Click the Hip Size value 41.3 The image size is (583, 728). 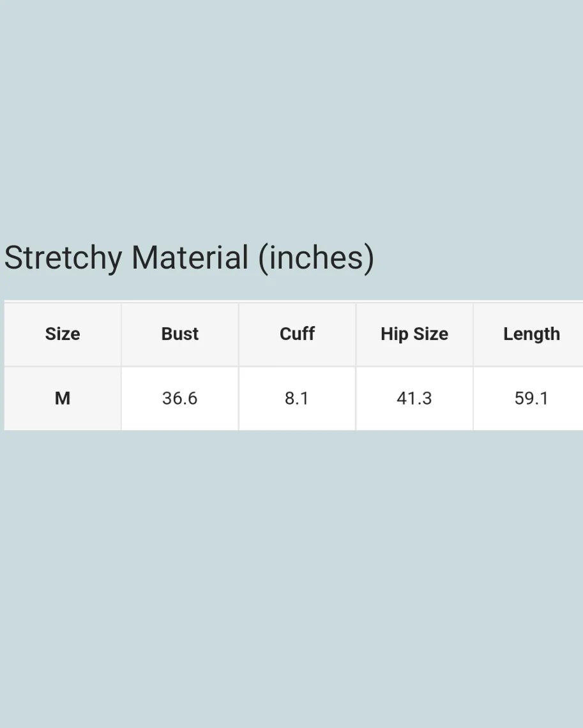point(414,398)
